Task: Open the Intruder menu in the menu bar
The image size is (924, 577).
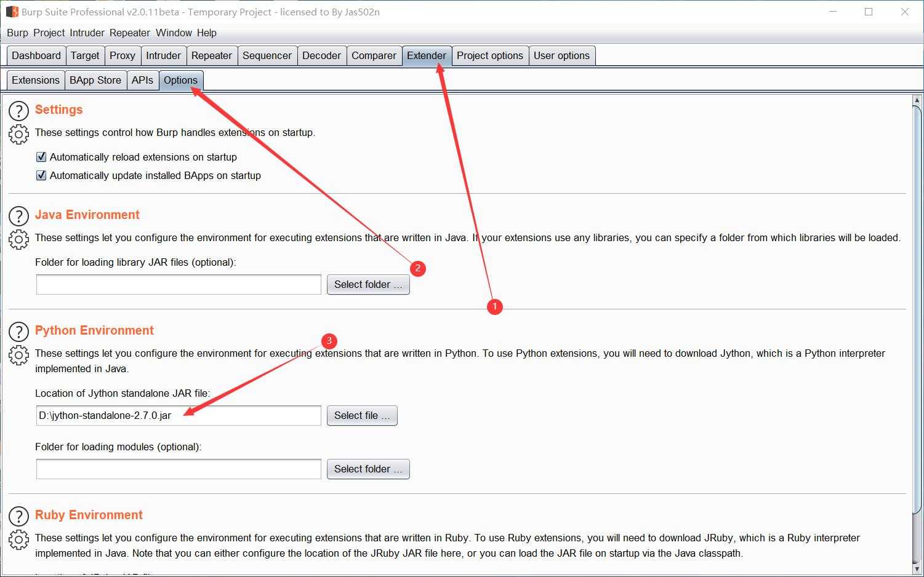Action: pos(88,33)
